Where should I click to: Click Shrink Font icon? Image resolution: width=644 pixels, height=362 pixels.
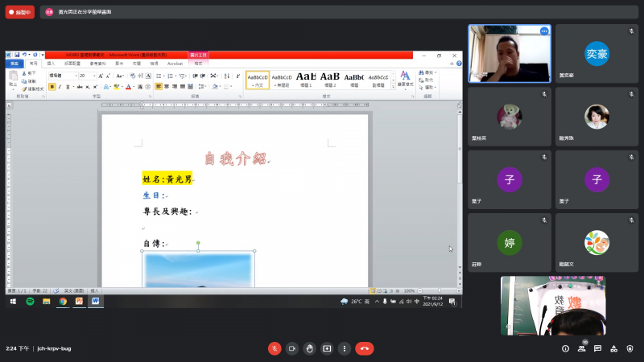point(108,76)
